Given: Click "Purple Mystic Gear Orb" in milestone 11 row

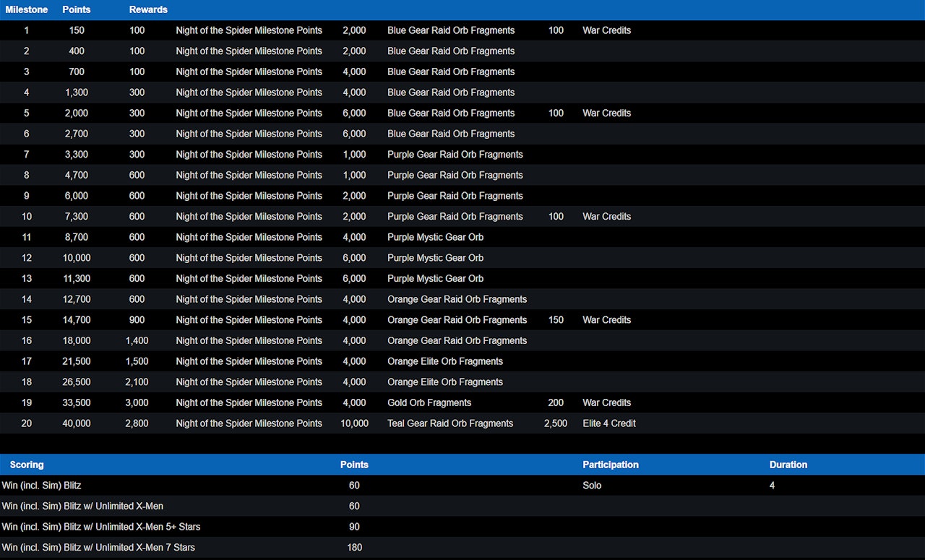Looking at the screenshot, I should (x=436, y=237).
